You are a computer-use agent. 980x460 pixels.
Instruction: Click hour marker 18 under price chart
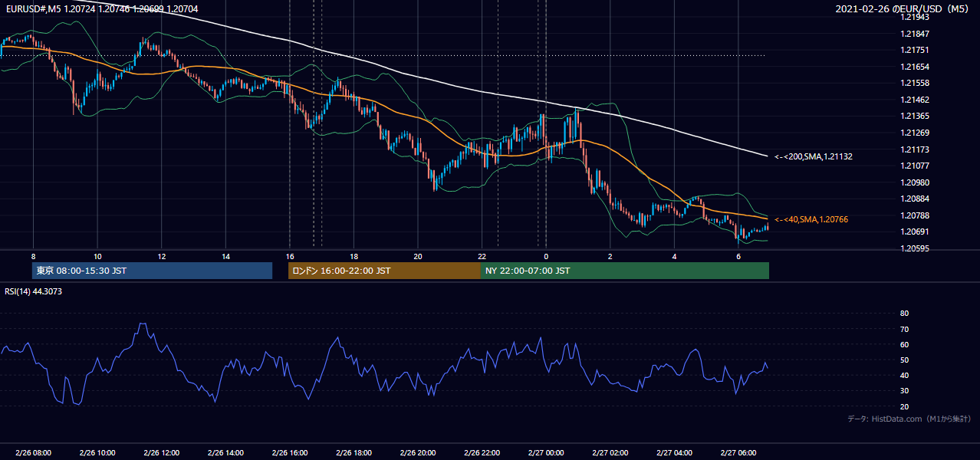pos(354,256)
